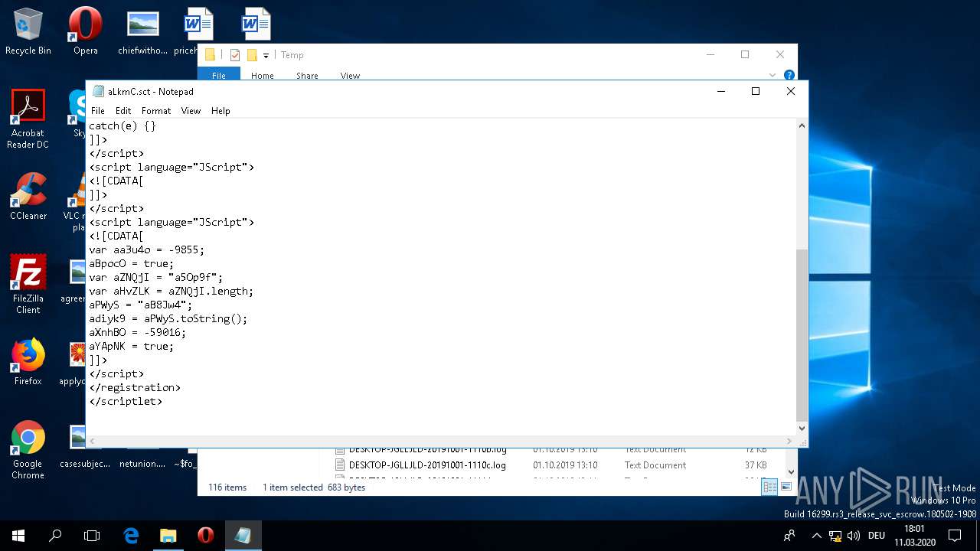980x551 pixels.
Task: Open Explorer File tab
Action: pyautogui.click(x=219, y=75)
